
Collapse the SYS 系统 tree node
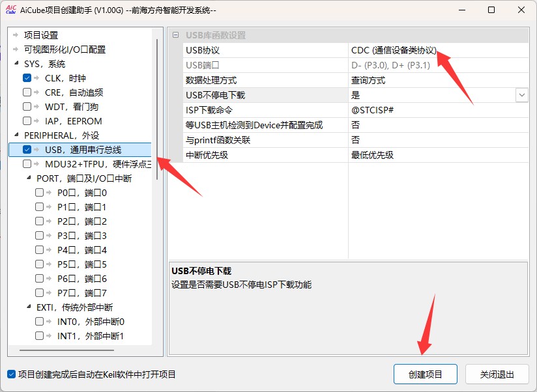pyautogui.click(x=16, y=63)
